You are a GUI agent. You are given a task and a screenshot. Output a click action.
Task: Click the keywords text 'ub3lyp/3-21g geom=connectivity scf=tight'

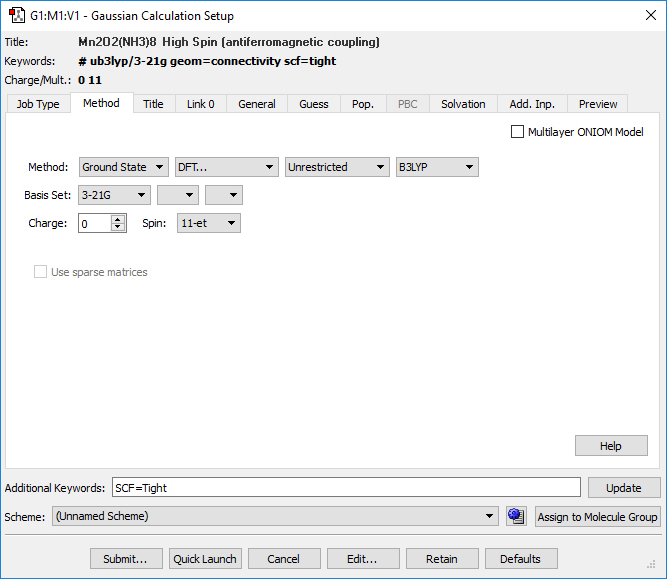tap(213, 61)
